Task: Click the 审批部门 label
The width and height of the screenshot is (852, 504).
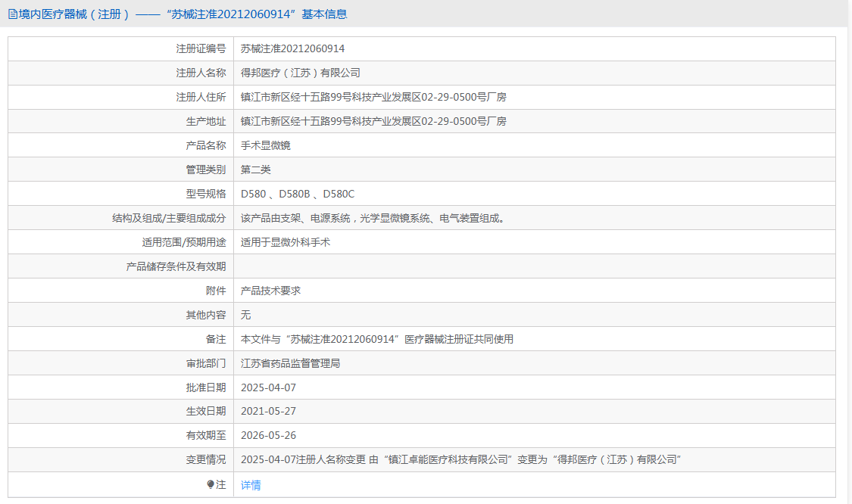Action: click(x=205, y=363)
